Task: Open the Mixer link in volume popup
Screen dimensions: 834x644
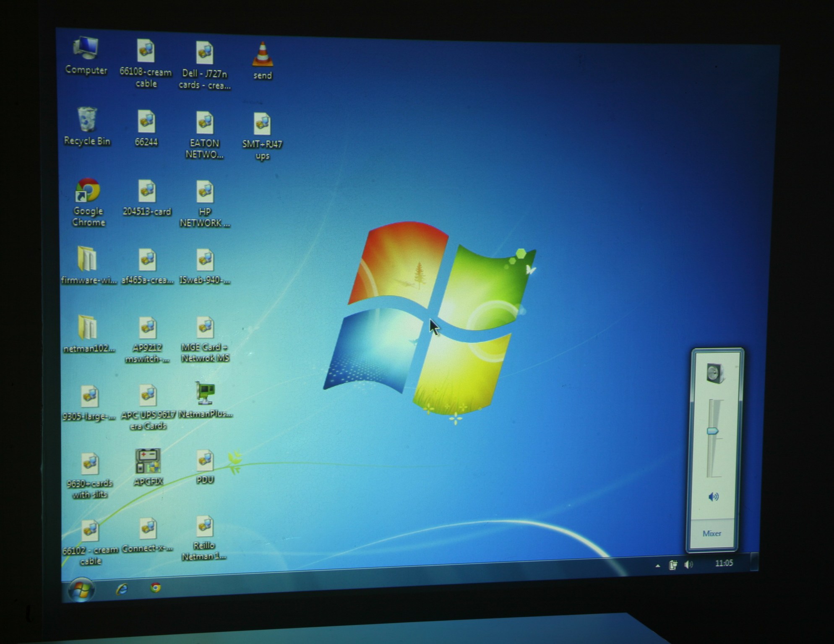Action: point(712,533)
